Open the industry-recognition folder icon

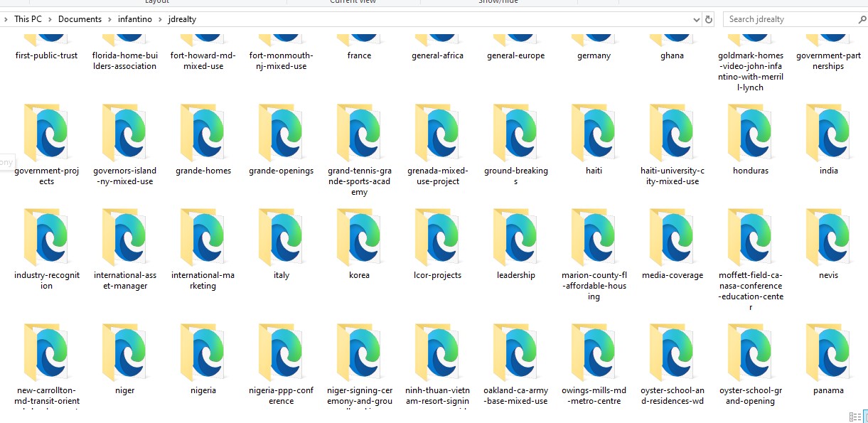tap(46, 238)
